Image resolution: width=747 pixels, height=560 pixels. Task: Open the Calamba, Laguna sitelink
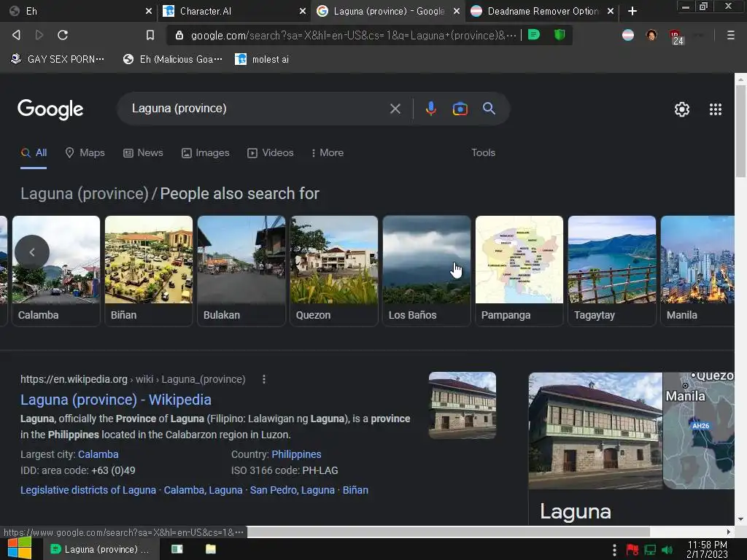point(203,490)
